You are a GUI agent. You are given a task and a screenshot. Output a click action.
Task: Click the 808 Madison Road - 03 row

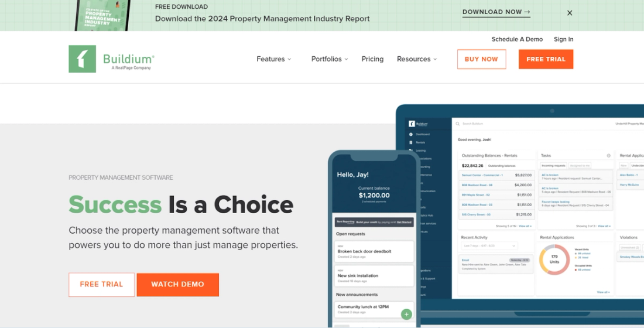point(496,204)
